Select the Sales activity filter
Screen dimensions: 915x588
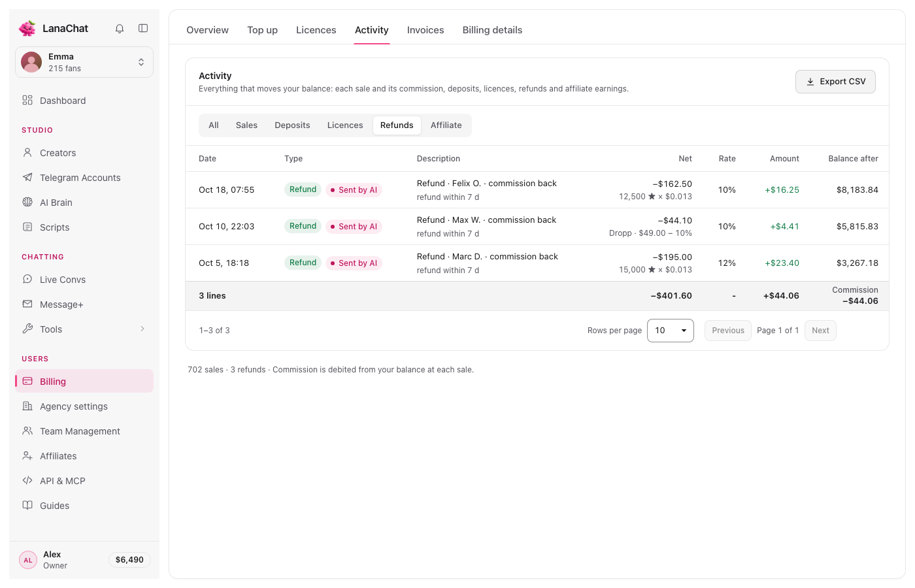[246, 125]
